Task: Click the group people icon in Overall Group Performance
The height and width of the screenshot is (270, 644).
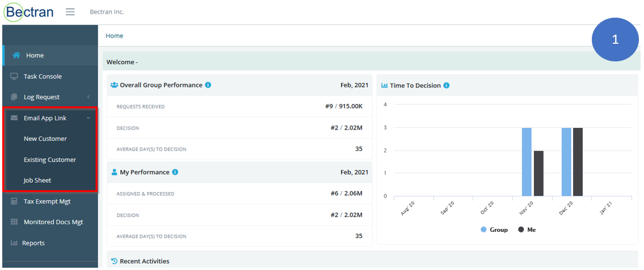Action: (x=114, y=85)
